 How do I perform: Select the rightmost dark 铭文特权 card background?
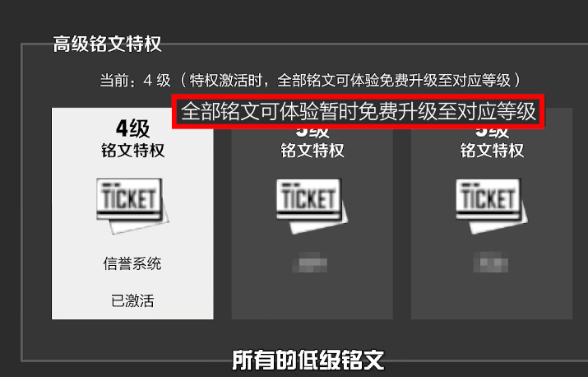492,213
